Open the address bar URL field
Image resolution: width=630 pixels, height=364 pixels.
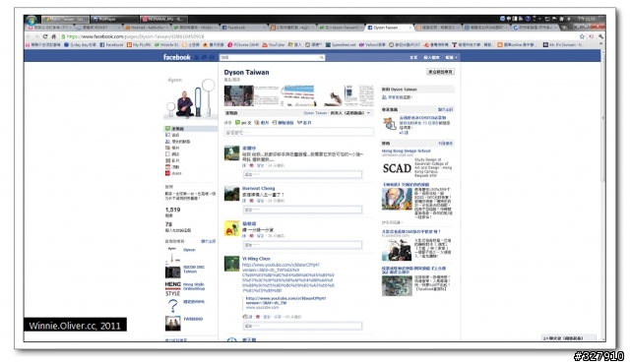(319, 36)
